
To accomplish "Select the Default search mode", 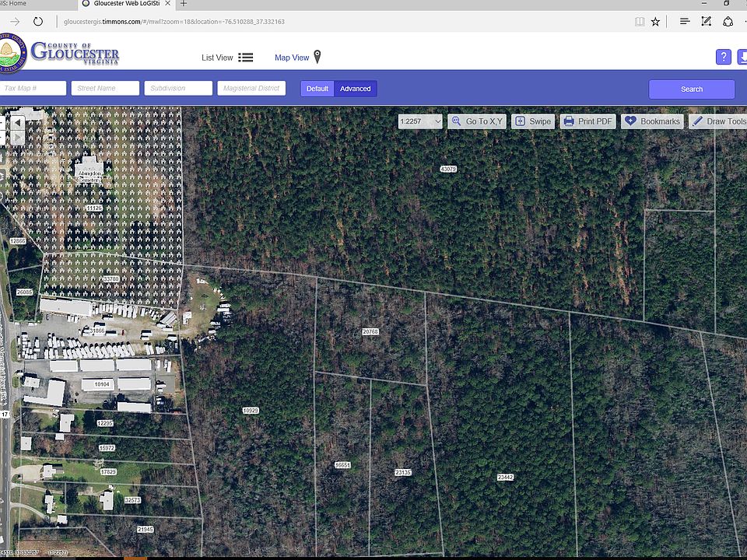I will tap(317, 89).
